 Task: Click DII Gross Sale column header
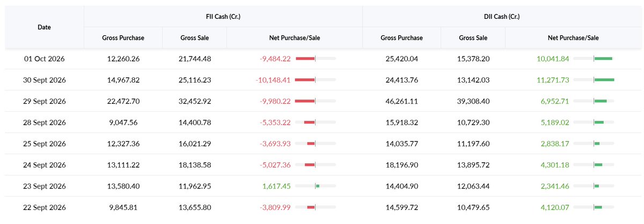tap(473, 38)
